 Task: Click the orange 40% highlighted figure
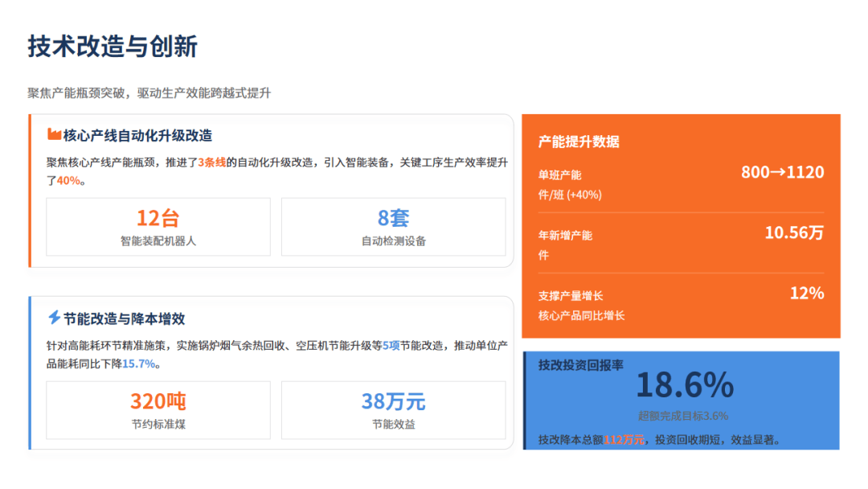pos(68,181)
